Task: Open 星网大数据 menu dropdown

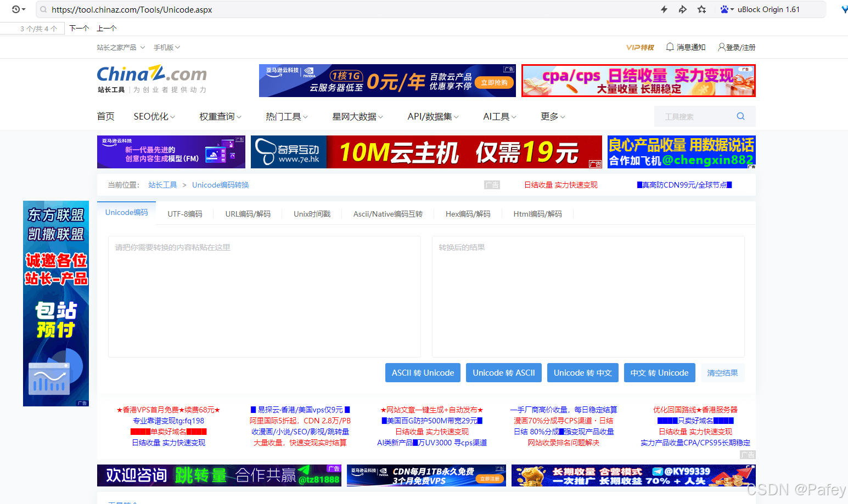Action: point(357,116)
